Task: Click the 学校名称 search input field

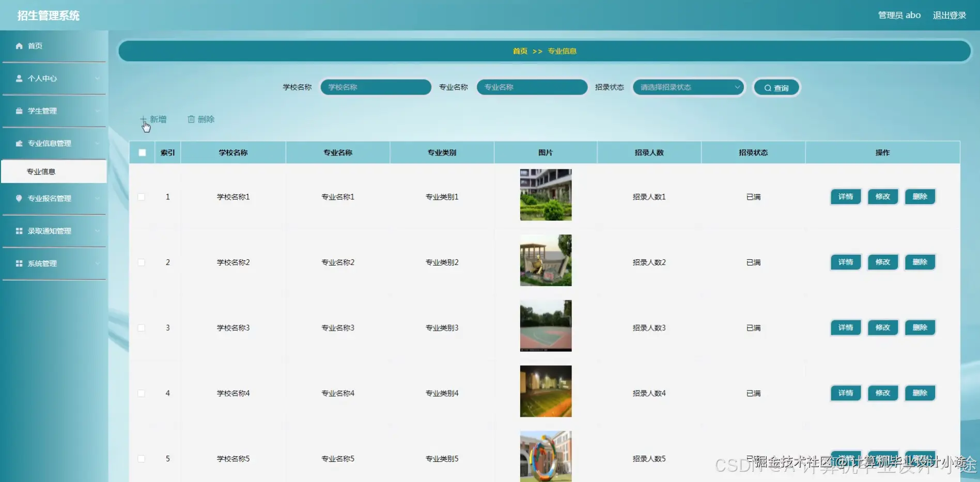Action: click(x=376, y=87)
